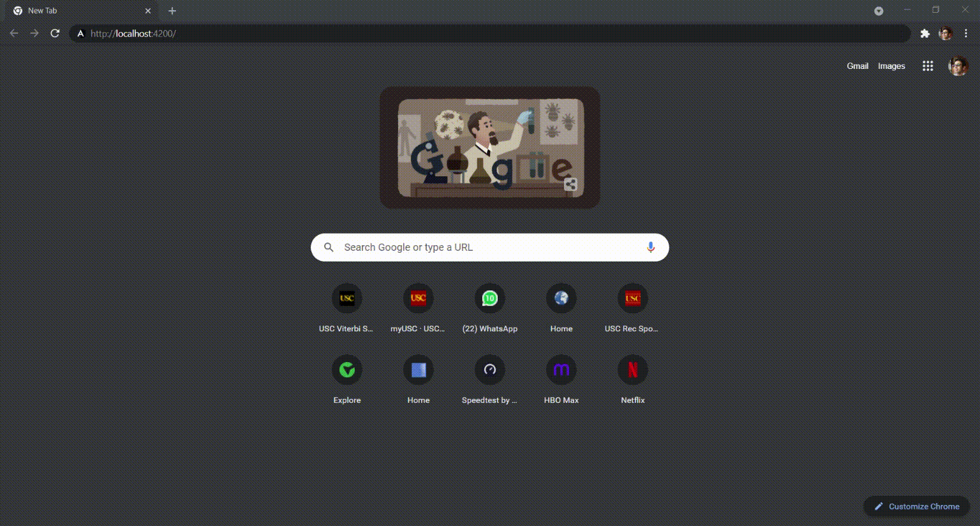This screenshot has width=980, height=526.
Task: Open the tab search dropdown arrow
Action: click(879, 11)
